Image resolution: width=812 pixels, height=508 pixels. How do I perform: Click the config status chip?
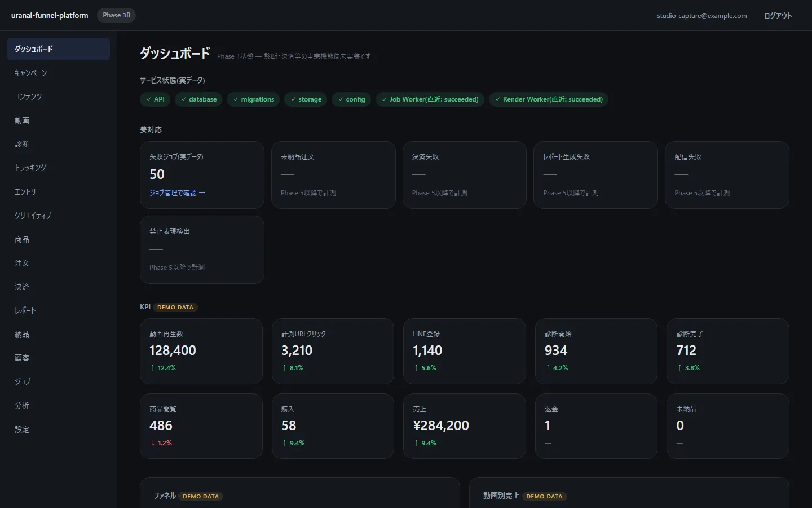coord(351,99)
